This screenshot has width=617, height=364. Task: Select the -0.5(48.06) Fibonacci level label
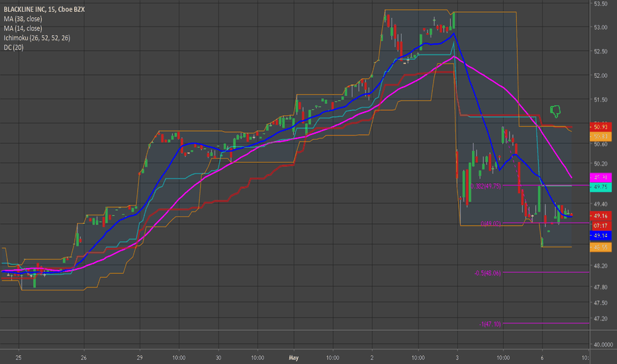[487, 273]
